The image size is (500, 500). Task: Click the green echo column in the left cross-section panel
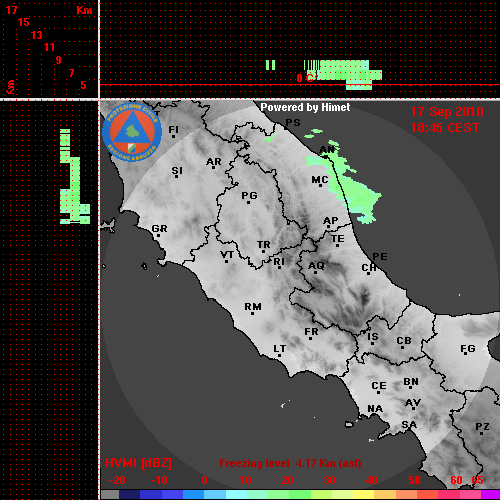point(75,177)
